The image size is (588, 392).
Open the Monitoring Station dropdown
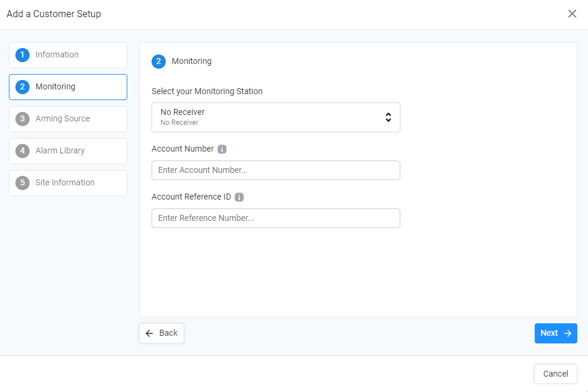(275, 117)
